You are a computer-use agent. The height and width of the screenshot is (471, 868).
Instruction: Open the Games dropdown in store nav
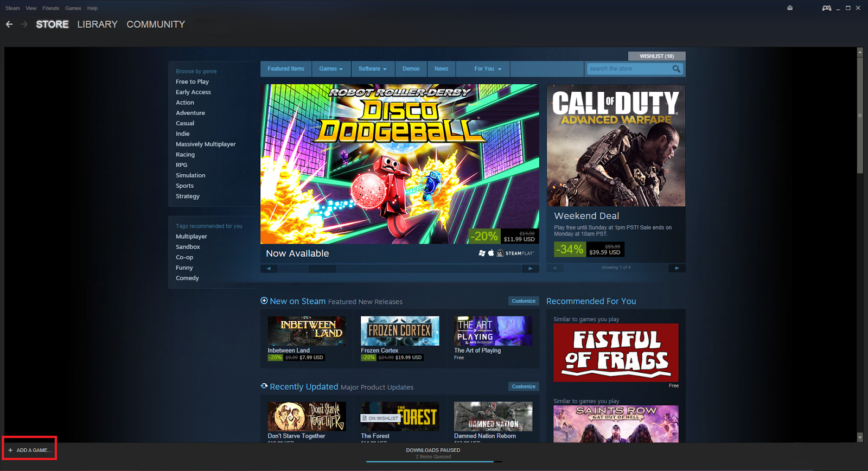331,69
